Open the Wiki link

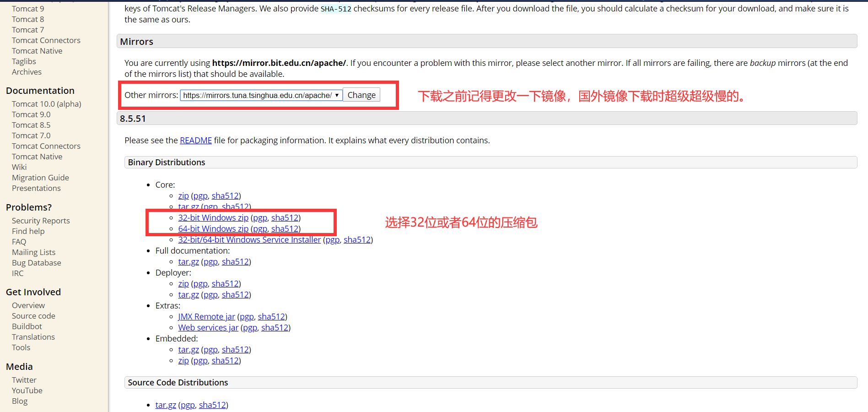[x=19, y=167]
